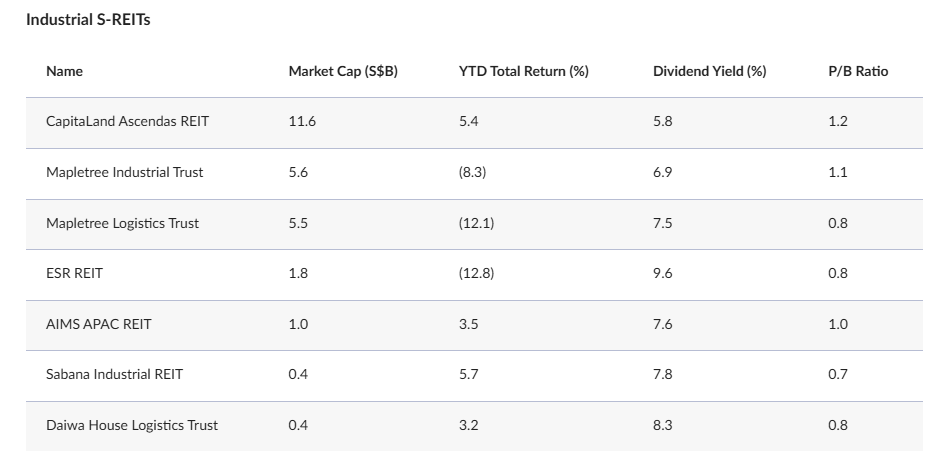Click the YTD Total Return (%) header
The image size is (939, 451).
tap(523, 72)
